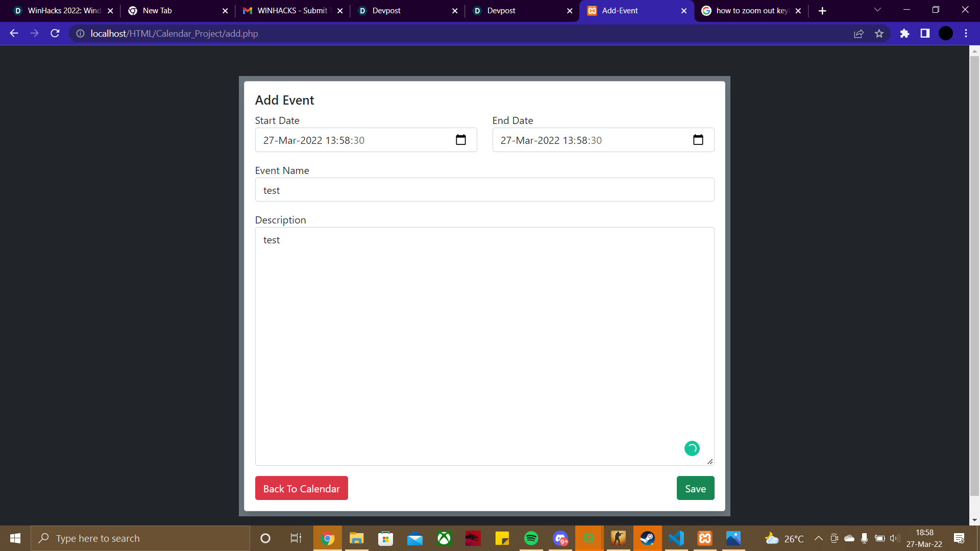Click the site info icon beside URL

pos(80,34)
